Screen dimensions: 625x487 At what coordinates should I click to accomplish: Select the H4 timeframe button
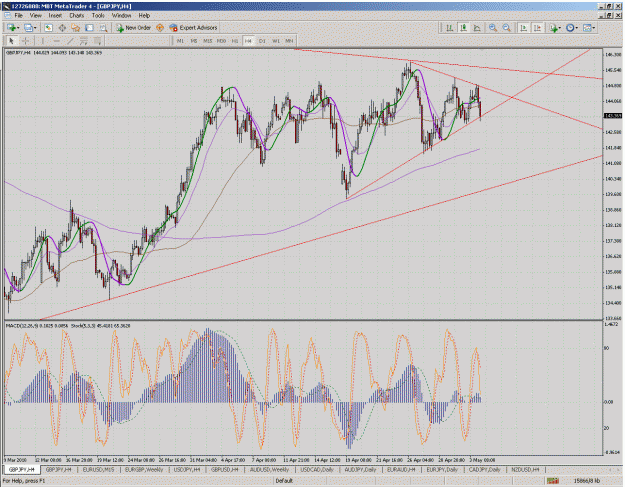click(248, 41)
